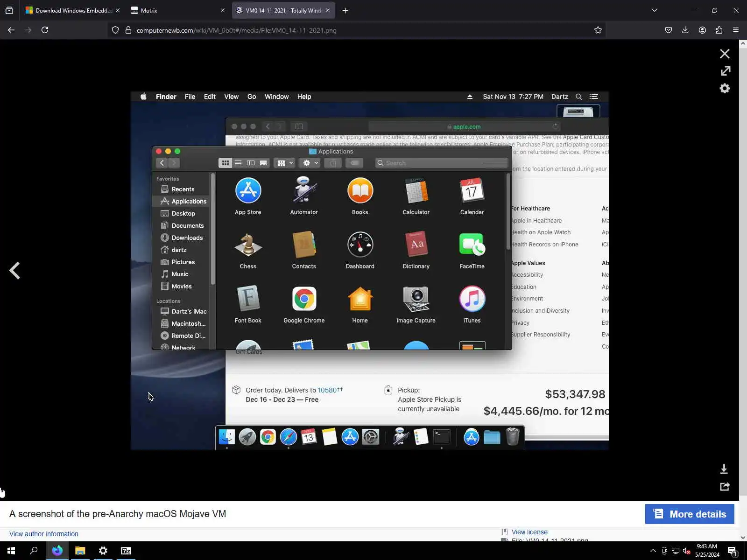The width and height of the screenshot is (747, 560).
Task: Download the image using the viewer's download icon
Action: coord(724,469)
